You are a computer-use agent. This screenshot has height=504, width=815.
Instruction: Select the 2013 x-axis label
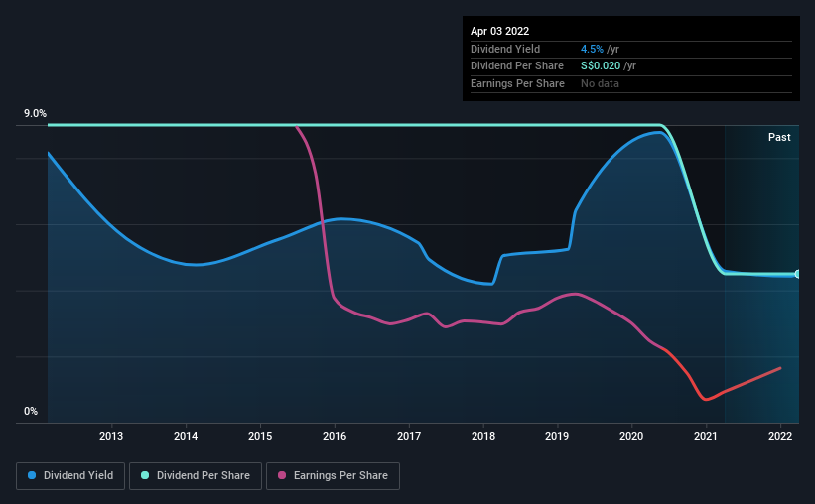(111, 436)
